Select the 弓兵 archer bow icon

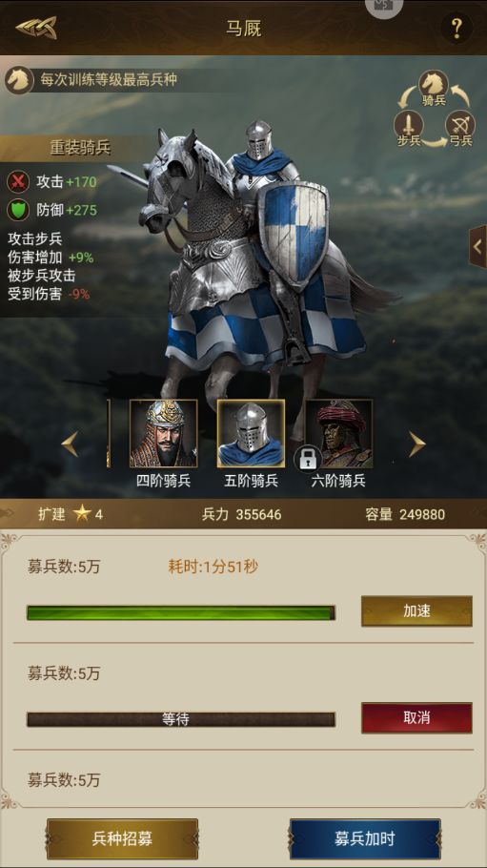point(460,125)
